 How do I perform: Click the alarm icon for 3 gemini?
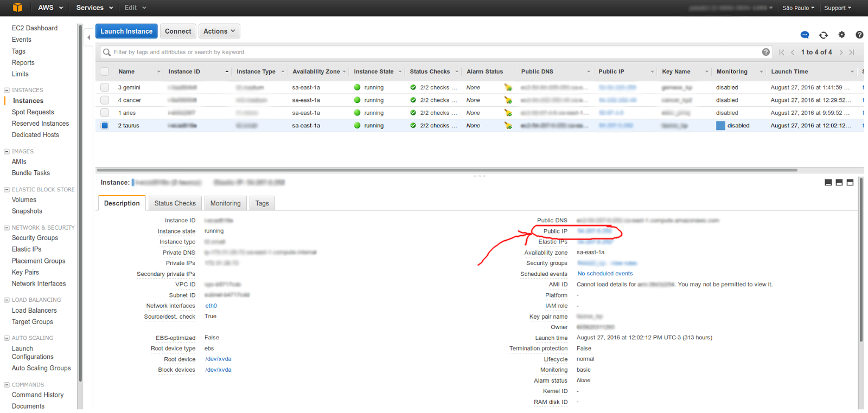(508, 87)
